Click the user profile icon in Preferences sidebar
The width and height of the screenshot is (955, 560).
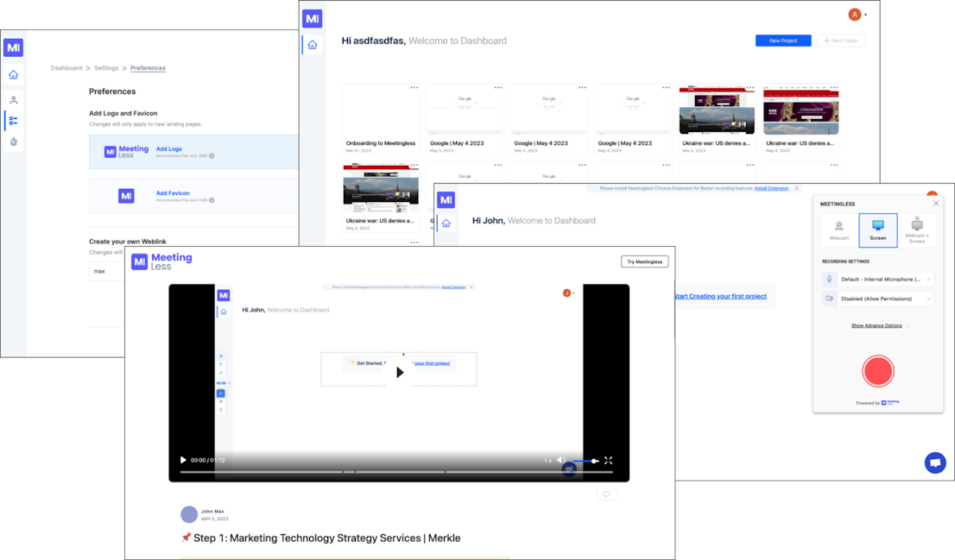pos(13,100)
